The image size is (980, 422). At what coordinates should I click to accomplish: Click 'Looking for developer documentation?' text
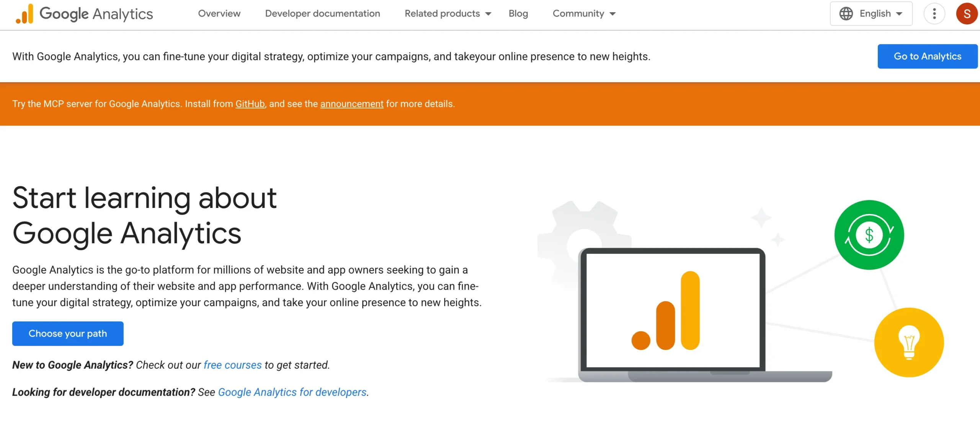tap(103, 392)
